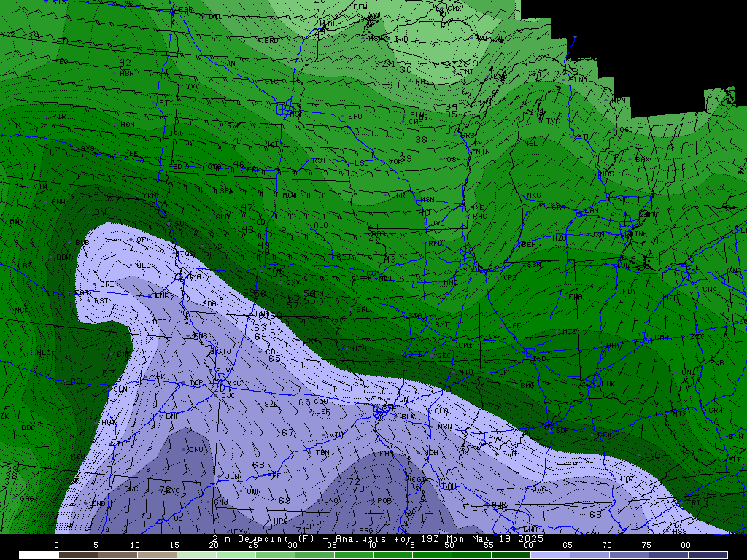
Task: Click the MSP station label
Action: (x=296, y=114)
